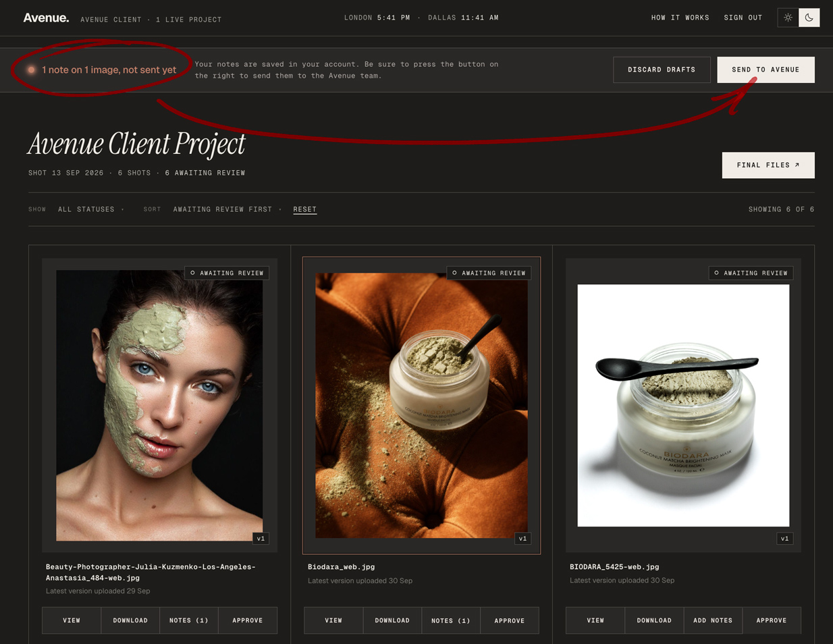
Task: Reset the filters and sorting
Action: (x=305, y=209)
